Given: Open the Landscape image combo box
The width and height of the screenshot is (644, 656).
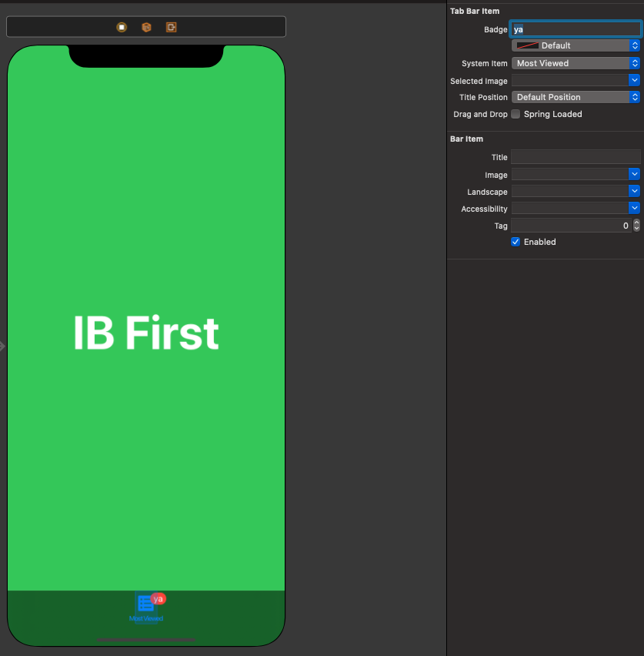Looking at the screenshot, I should (x=634, y=191).
